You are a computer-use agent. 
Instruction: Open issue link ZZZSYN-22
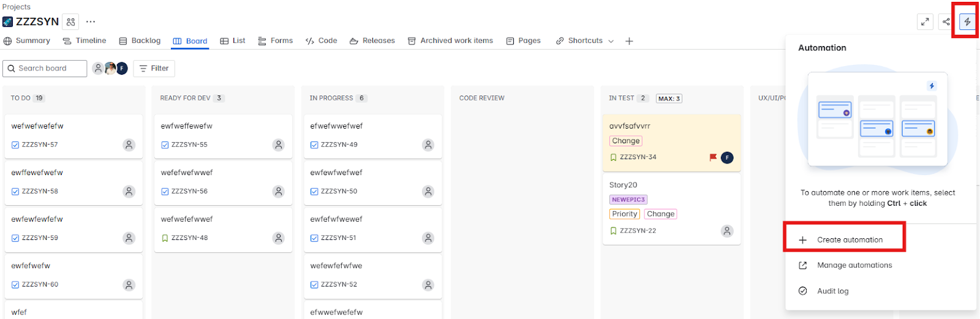tap(638, 231)
